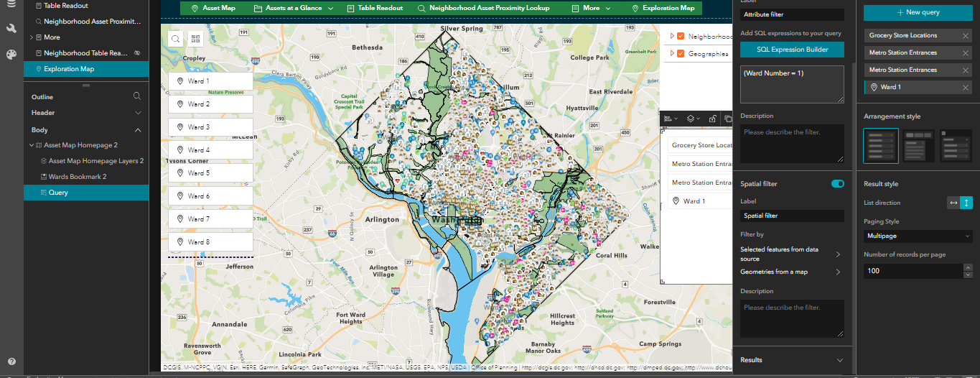
Task: Open Grocery Store Locations in map query widget
Action: click(x=700, y=145)
